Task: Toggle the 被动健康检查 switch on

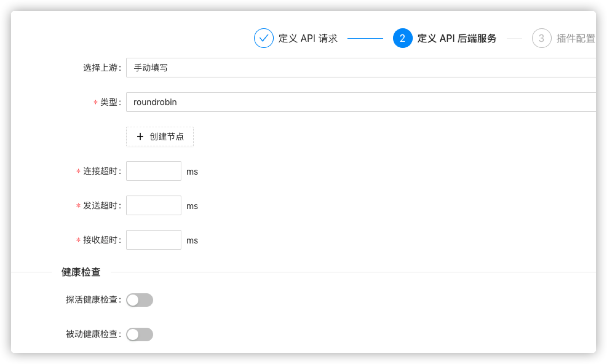Action: [x=140, y=334]
